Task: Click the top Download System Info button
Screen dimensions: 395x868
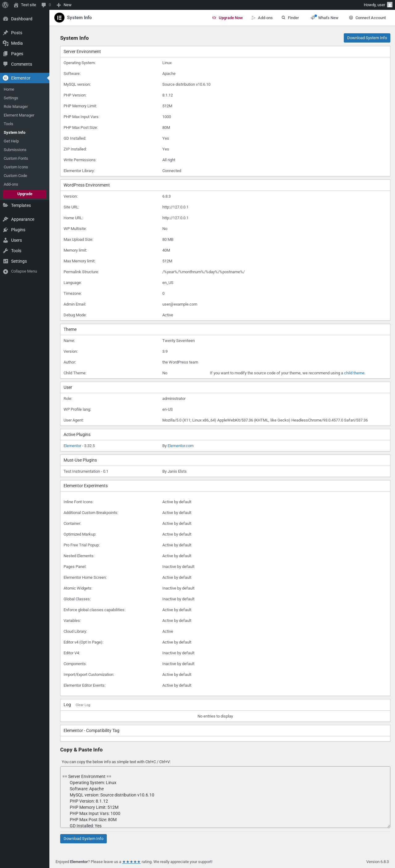Action: (x=367, y=38)
